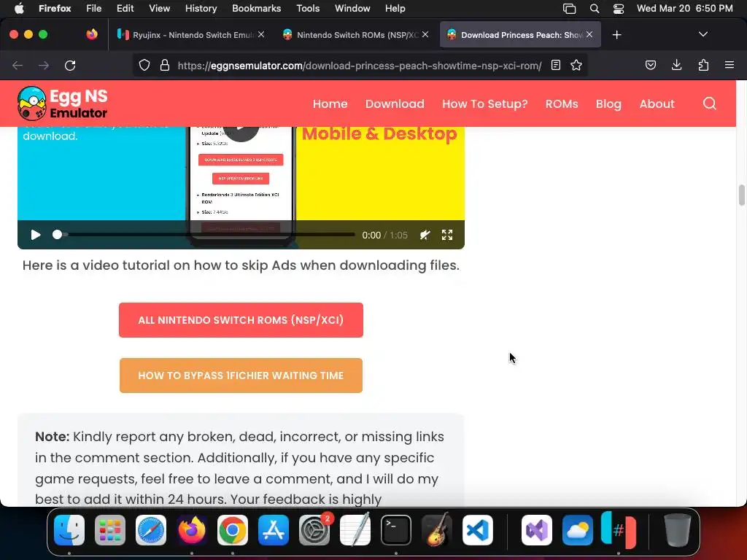Screen dimensions: 747x560
Task: Enter fullscreen for the video
Action: point(447,235)
